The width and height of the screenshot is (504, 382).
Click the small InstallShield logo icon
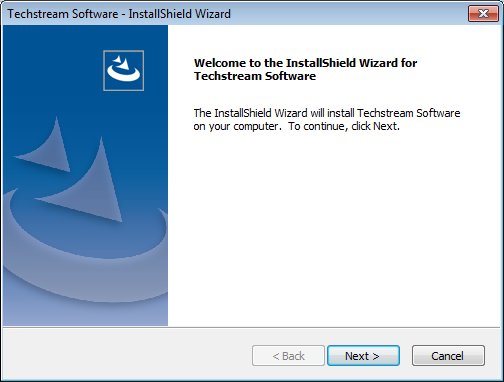tap(124, 70)
